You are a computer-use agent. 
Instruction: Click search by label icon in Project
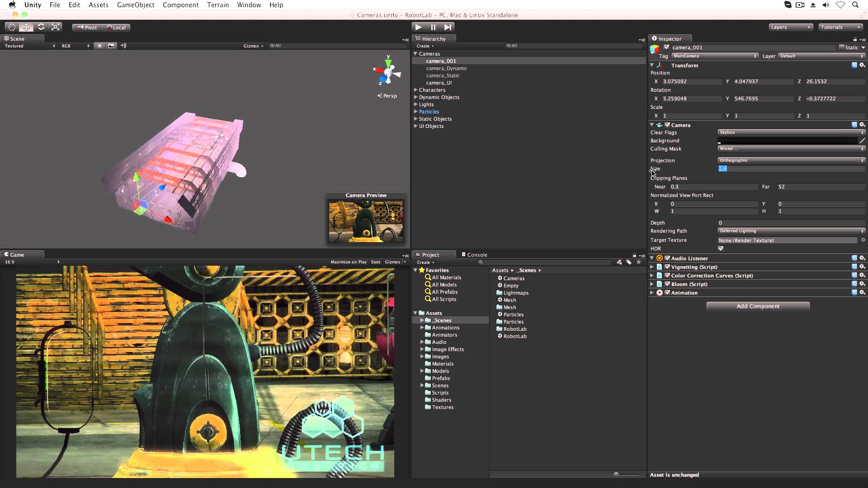pyautogui.click(x=629, y=262)
